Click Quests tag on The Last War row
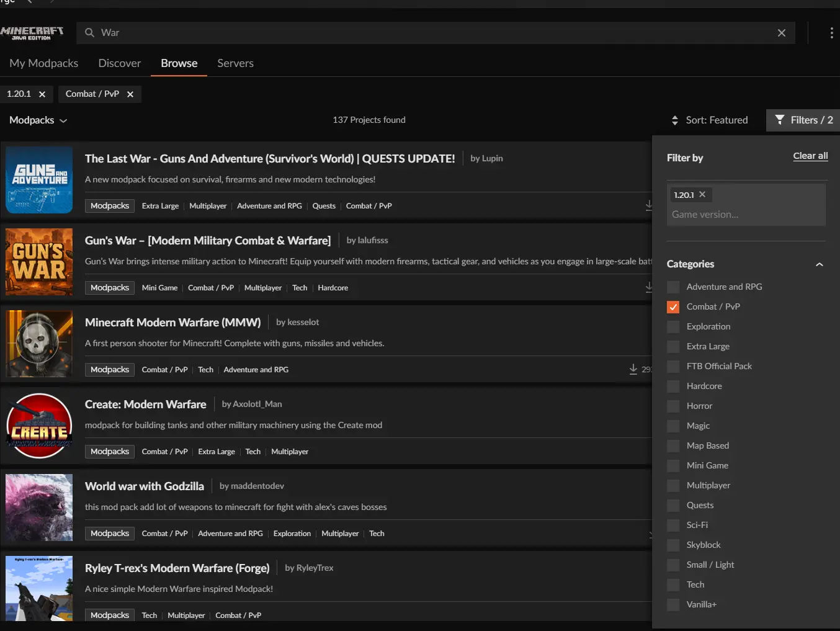 click(324, 206)
